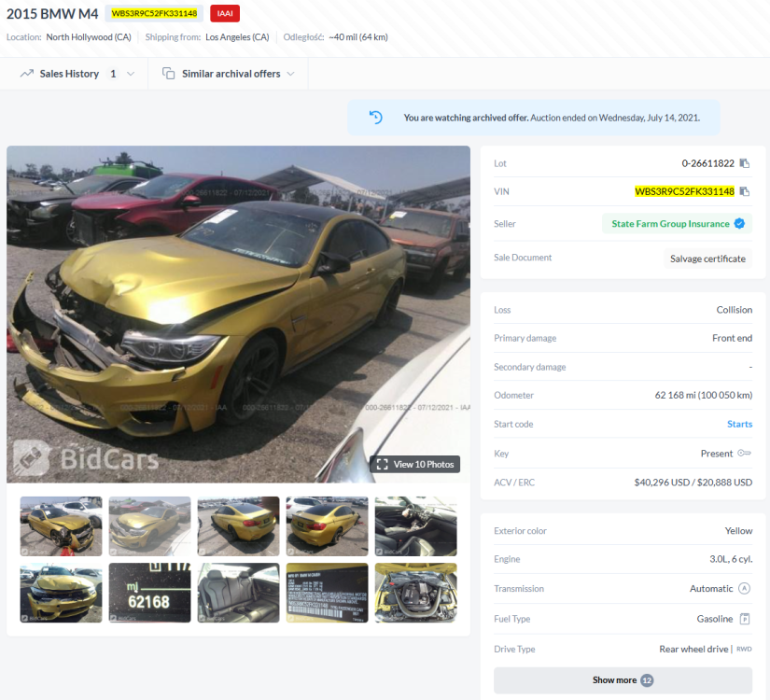Viewport: 770px width, 700px height.
Task: Expand Similar archival offers dropdown
Action: point(229,74)
